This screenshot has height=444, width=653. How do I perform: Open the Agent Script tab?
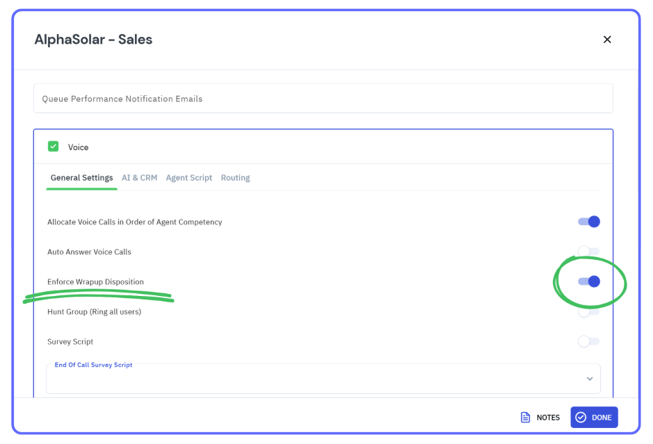tap(189, 178)
